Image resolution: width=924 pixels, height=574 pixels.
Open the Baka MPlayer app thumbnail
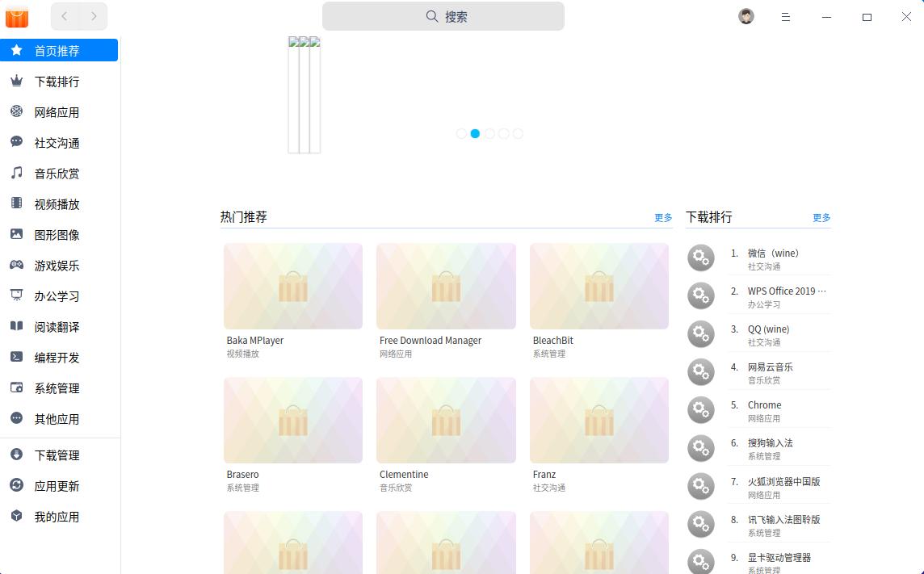click(x=293, y=286)
